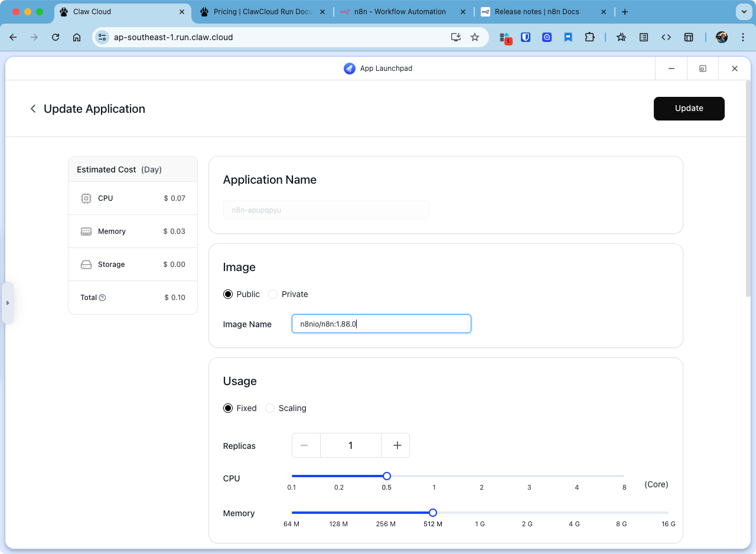This screenshot has height=554, width=756.
Task: Open a new browser tab
Action: 625,12
